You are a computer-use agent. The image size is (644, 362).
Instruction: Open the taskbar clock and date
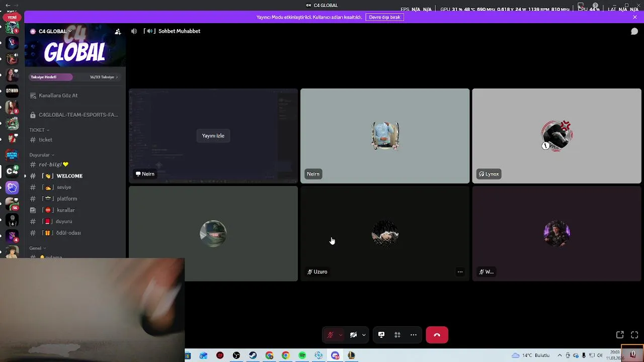tap(614, 355)
